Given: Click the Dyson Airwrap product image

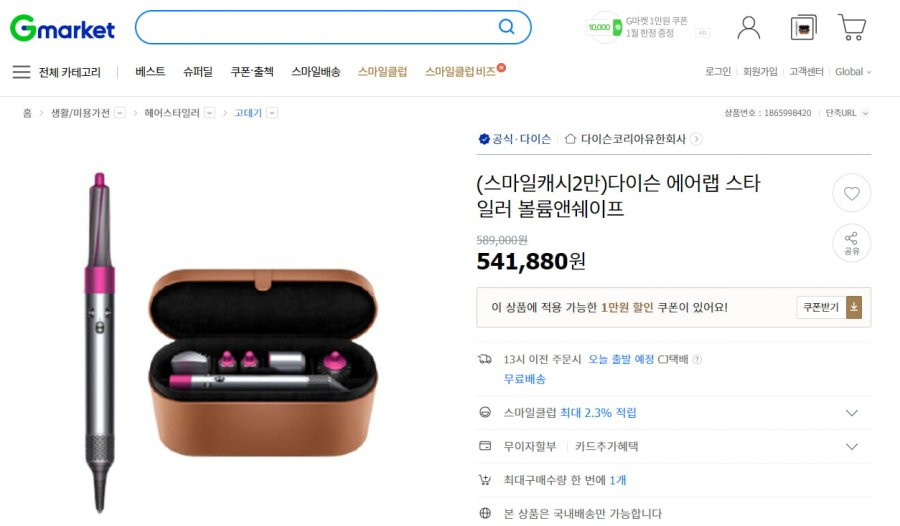Looking at the screenshot, I should [x=230, y=342].
